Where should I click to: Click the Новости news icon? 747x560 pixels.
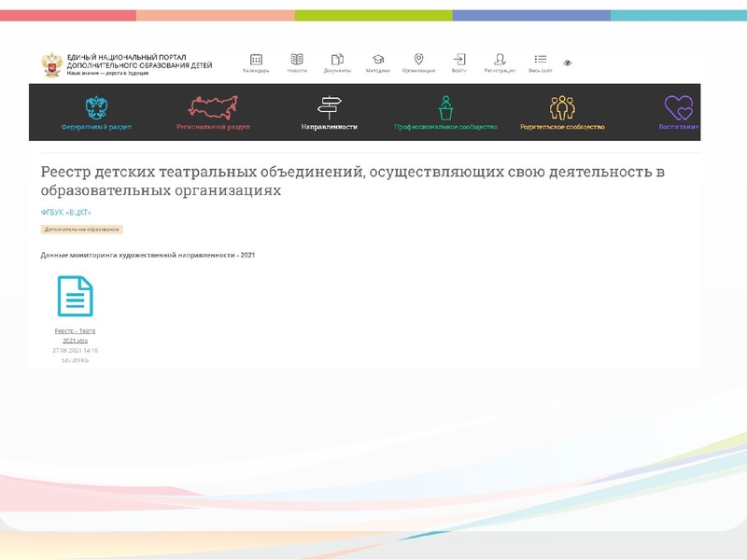point(295,60)
